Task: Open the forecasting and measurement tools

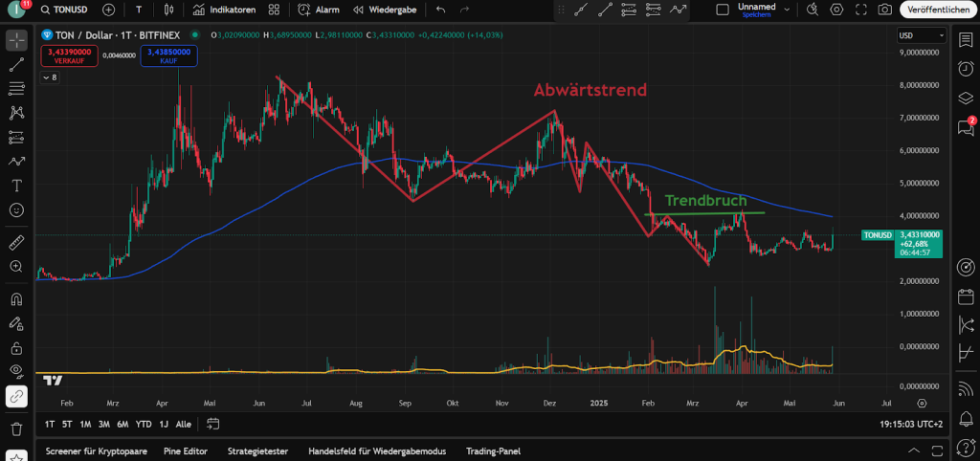Action: tap(17, 137)
